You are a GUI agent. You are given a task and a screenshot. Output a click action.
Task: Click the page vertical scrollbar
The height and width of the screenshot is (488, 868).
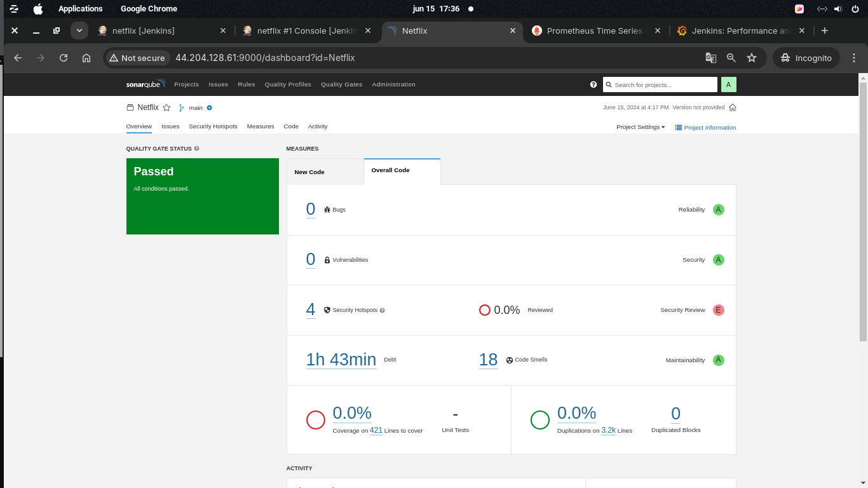[862, 212]
